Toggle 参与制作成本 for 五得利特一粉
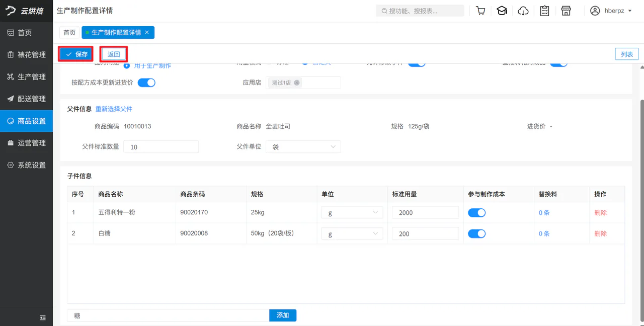The image size is (644, 326). 476,213
